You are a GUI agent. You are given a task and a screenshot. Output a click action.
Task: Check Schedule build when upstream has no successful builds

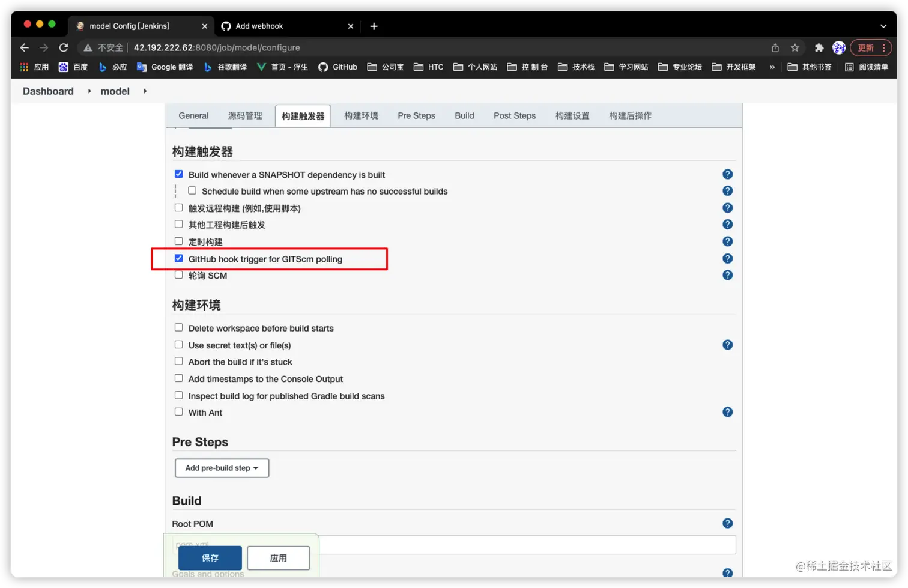point(192,190)
